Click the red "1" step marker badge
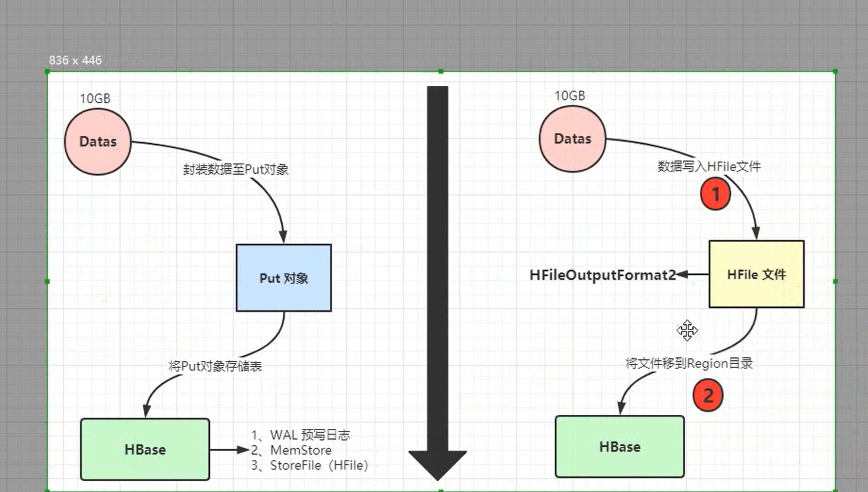Image resolution: width=868 pixels, height=492 pixels. pyautogui.click(x=715, y=193)
